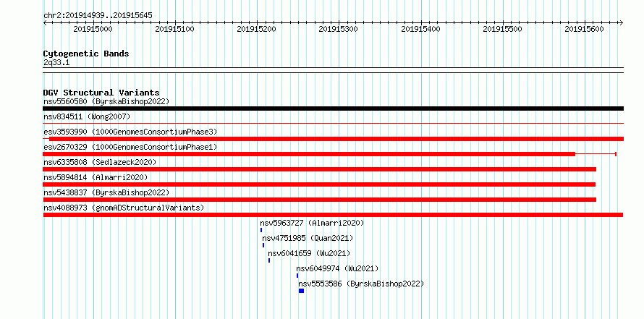Click the red esv3593990 variant bar
Screen dimensions: 644x319
pyautogui.click(x=333, y=139)
